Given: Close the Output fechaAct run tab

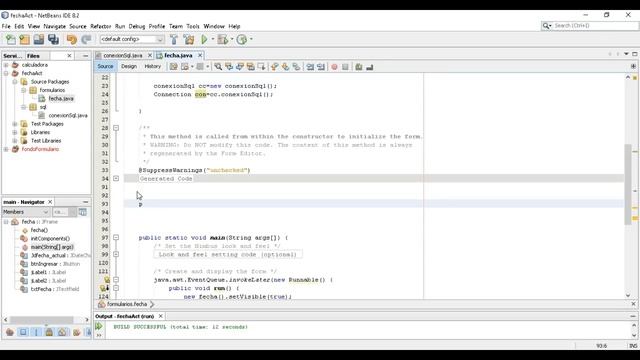Looking at the screenshot, I should pos(160,316).
